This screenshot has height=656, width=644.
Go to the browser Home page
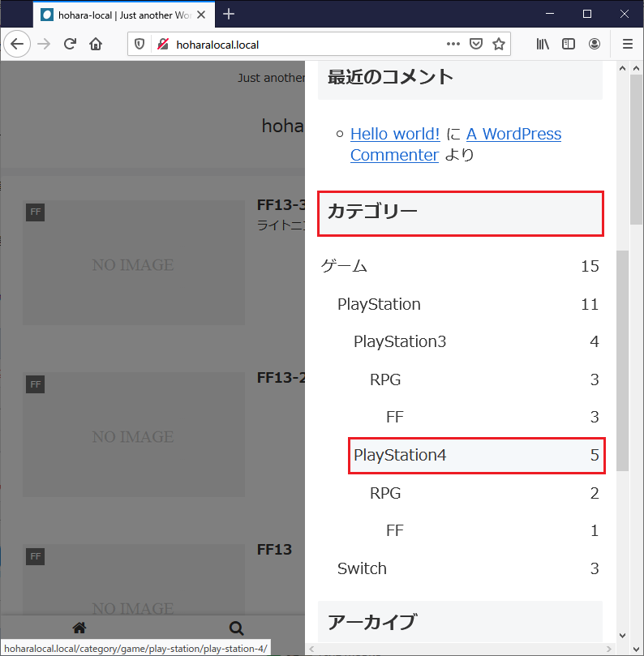pyautogui.click(x=96, y=45)
